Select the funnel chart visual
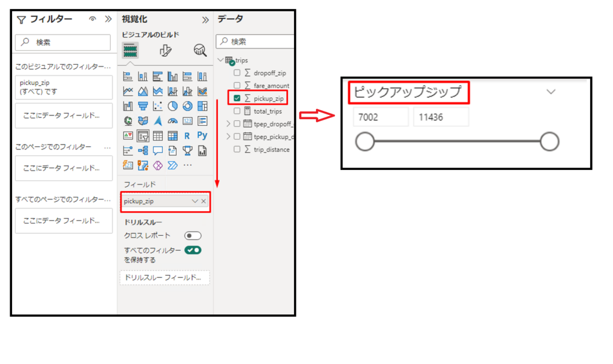The image size is (613, 364). coord(142,106)
